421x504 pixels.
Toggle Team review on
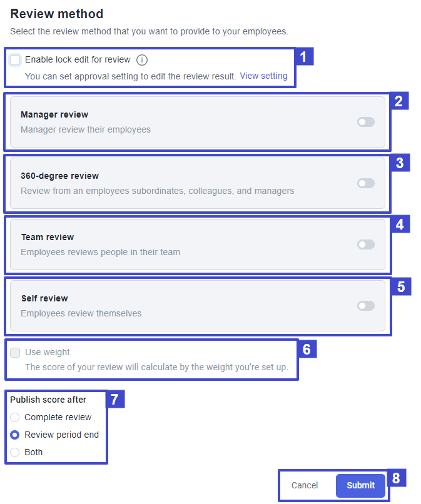(x=365, y=244)
